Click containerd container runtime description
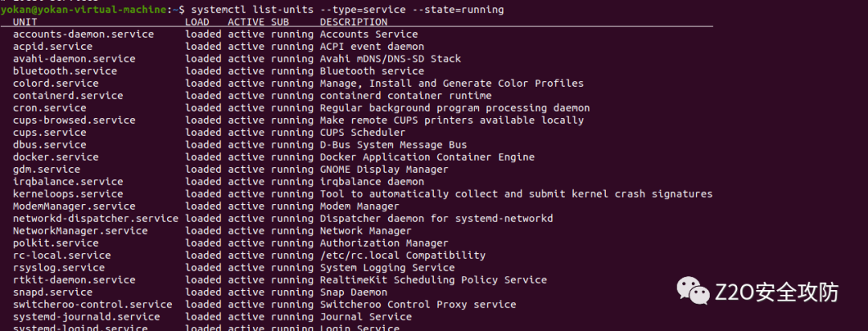Image resolution: width=868 pixels, height=331 pixels. pos(406,96)
